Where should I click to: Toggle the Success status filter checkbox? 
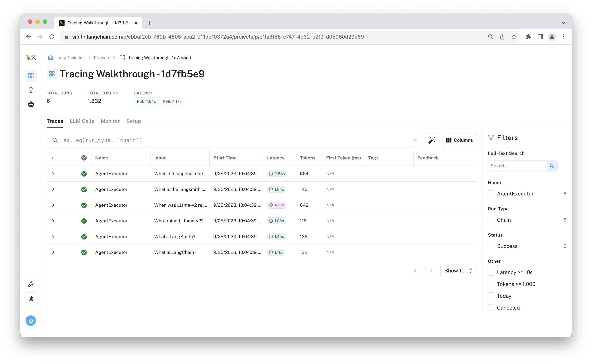(491, 246)
